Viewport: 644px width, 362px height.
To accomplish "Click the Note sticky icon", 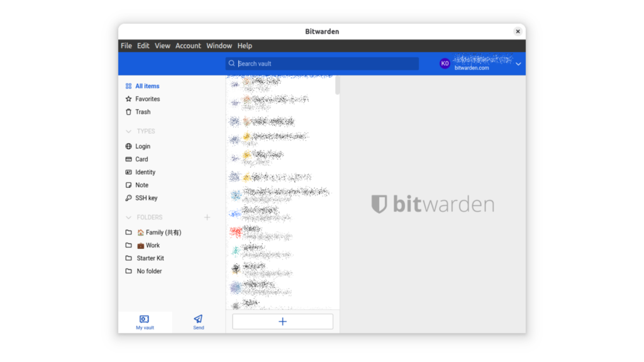I will point(128,185).
